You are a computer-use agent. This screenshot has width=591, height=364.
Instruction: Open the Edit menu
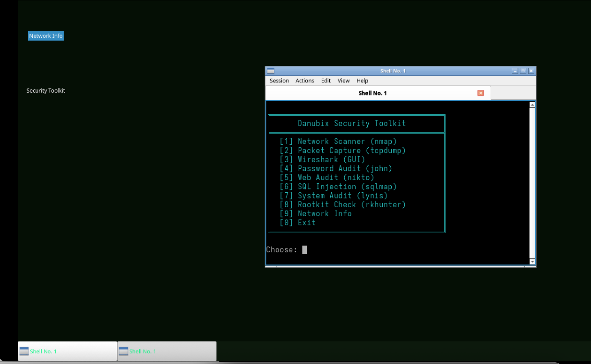pos(326,81)
